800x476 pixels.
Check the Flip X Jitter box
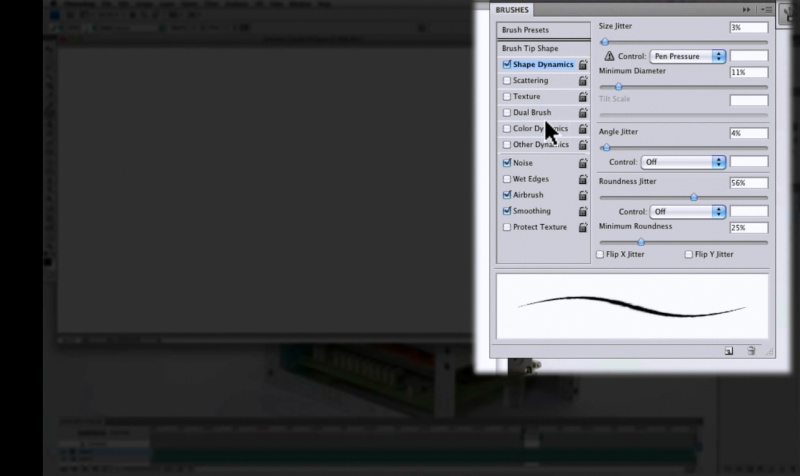point(600,254)
